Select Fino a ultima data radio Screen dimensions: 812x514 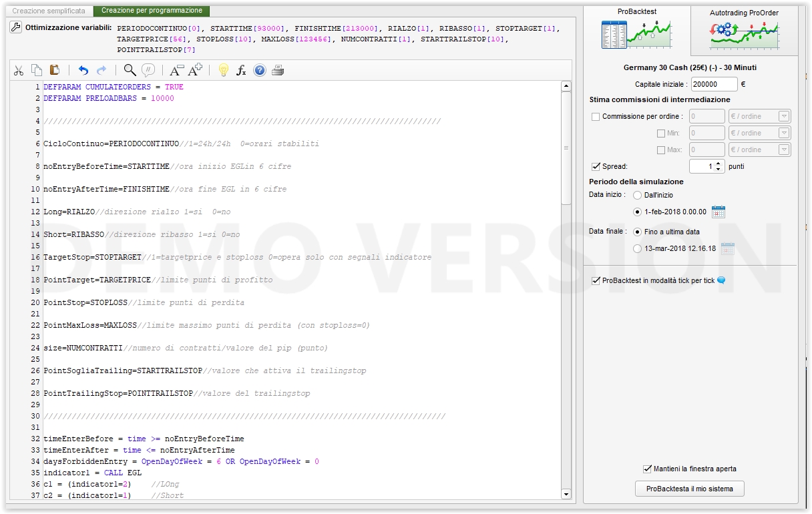pos(638,232)
